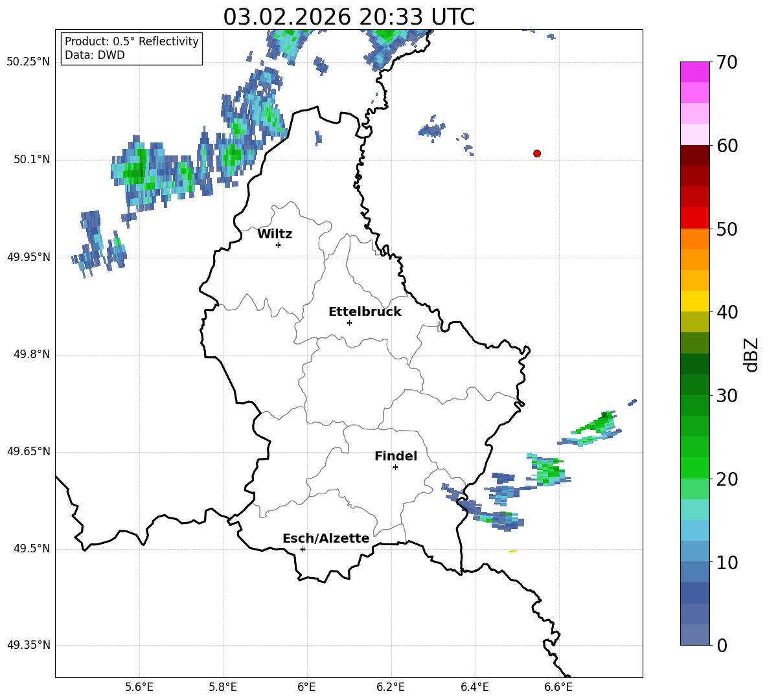This screenshot has height=700, width=767.
Task: Click the 6°E longitude label
Action: (306, 687)
